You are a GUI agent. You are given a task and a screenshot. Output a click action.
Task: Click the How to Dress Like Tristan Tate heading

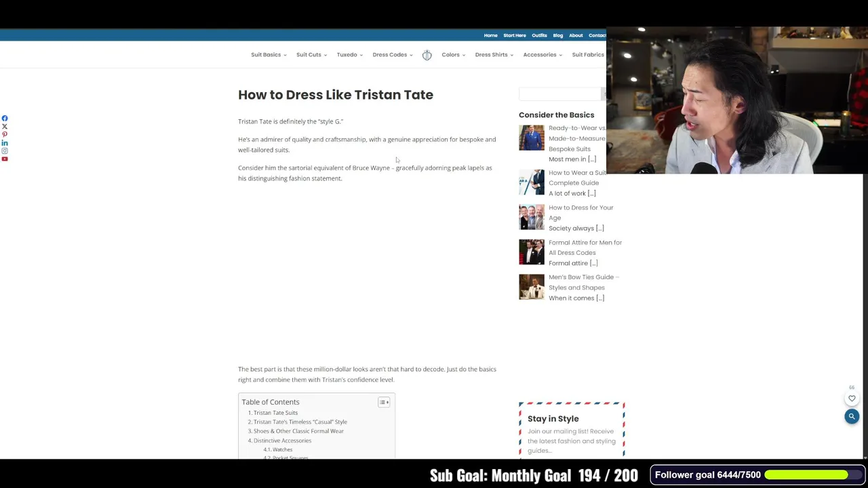pyautogui.click(x=336, y=95)
